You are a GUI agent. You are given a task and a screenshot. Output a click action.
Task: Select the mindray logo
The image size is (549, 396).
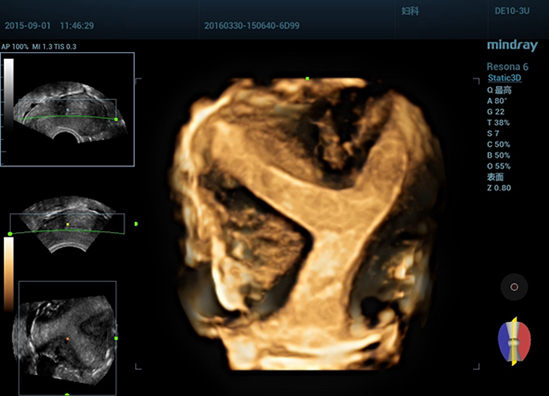pos(512,46)
